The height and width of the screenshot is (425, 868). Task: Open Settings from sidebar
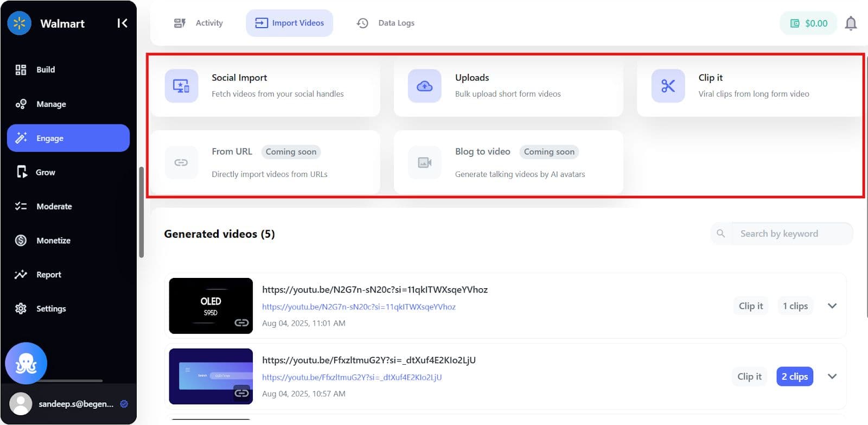[x=68, y=308]
